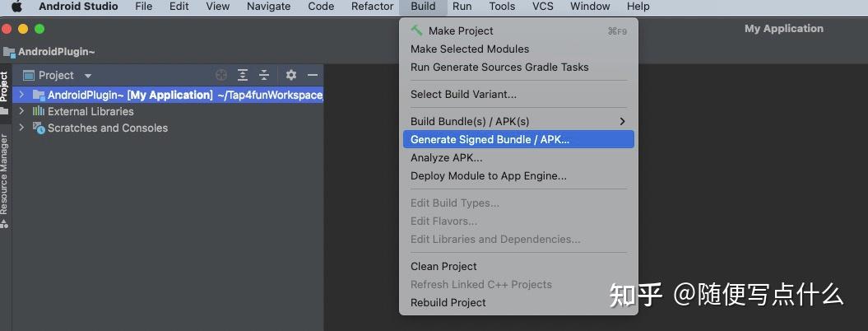Choose Rebuild Project from Build menu

coord(448,302)
